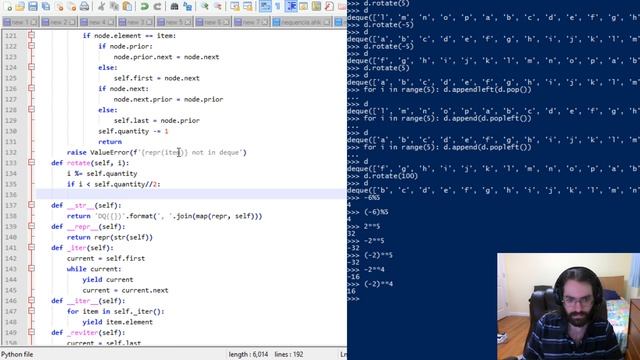The height and width of the screenshot is (360, 640).
Task: Switch to the new 2 tab
Action: pos(59,22)
